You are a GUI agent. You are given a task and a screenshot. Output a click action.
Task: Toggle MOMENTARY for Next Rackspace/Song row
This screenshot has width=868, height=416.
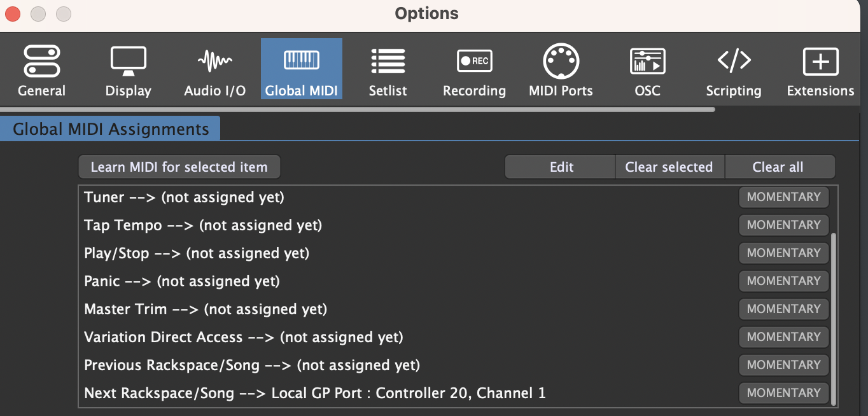[x=783, y=393]
